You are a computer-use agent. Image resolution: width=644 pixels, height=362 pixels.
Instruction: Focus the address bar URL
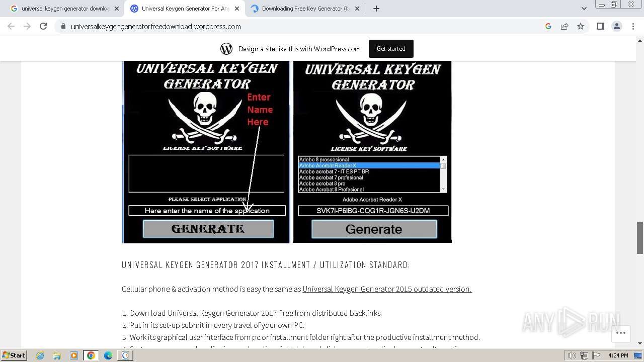pos(156,27)
